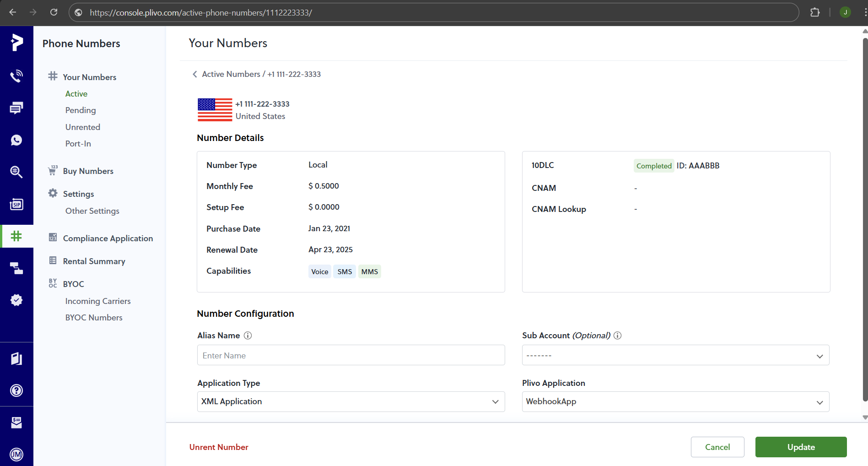Screen dimensions: 868x466
Task: Open the Voice section icon
Action: point(16,76)
